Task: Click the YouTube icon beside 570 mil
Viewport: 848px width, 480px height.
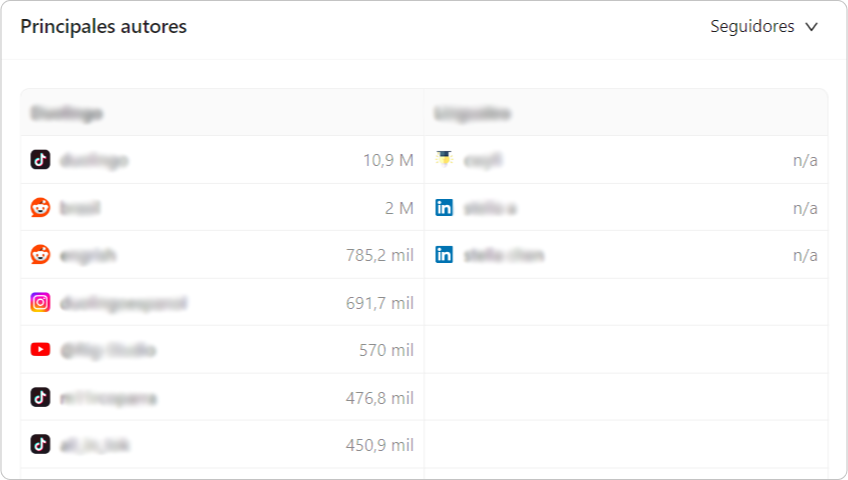Action: tap(40, 350)
